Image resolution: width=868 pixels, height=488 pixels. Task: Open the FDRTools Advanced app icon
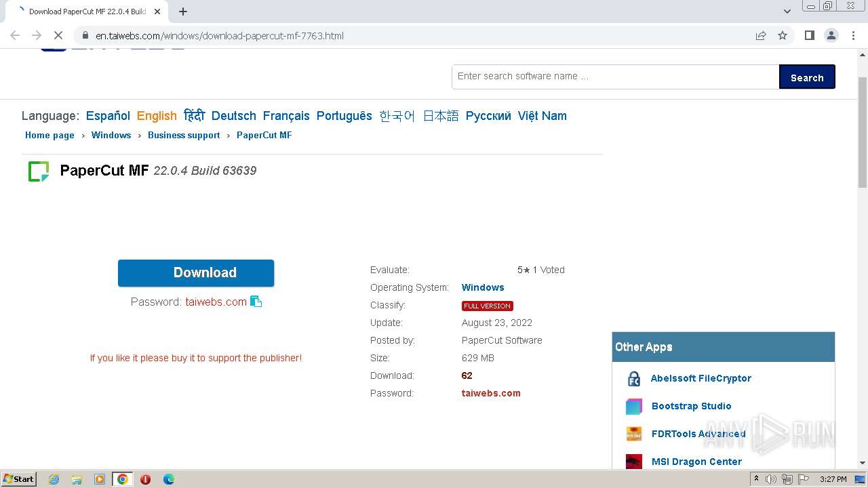(x=634, y=434)
